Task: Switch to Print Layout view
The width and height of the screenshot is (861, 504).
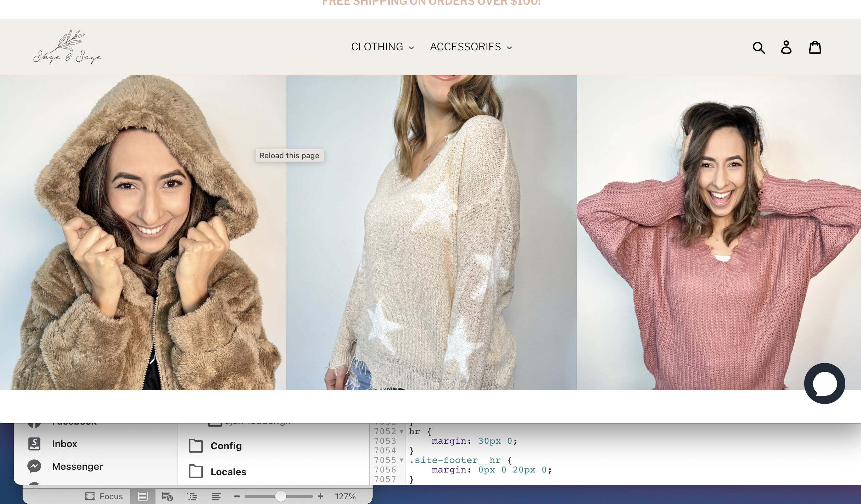Action: 142,496
